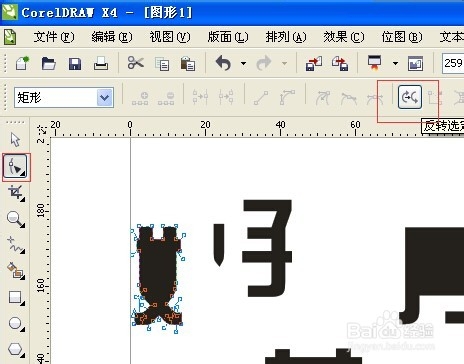464x364 pixels.
Task: Select the Zoom magnifier tool
Action: (x=16, y=219)
